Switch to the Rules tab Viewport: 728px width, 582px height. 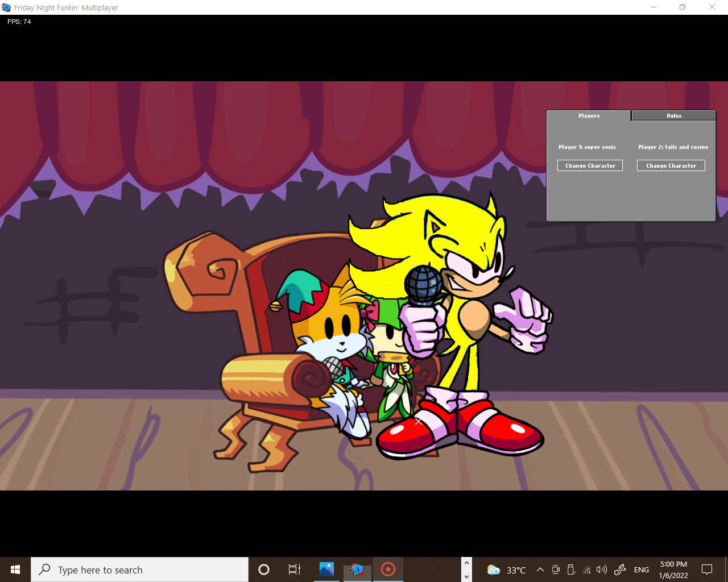[673, 115]
